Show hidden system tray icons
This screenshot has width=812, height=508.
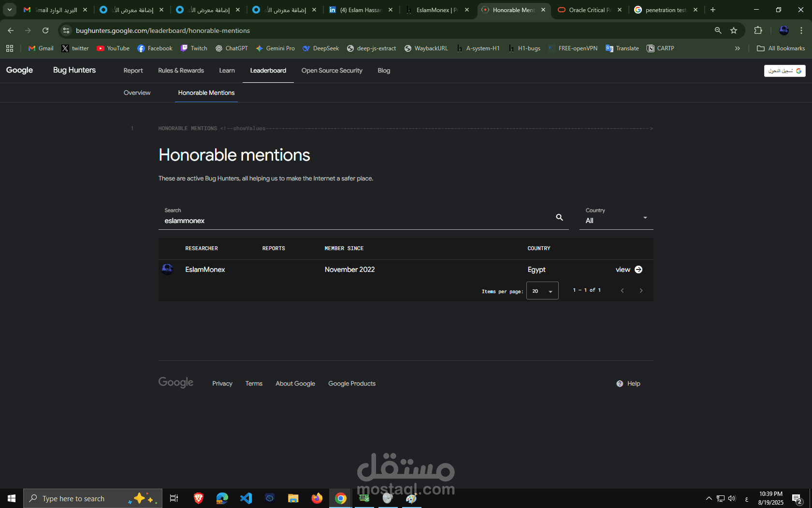click(x=709, y=498)
